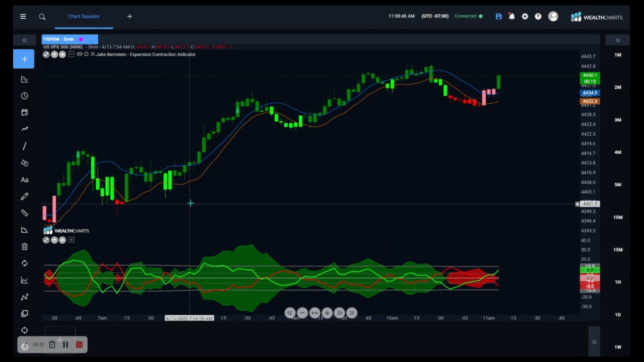
Task: Zoom out chart with minus button
Action: [x=302, y=313]
